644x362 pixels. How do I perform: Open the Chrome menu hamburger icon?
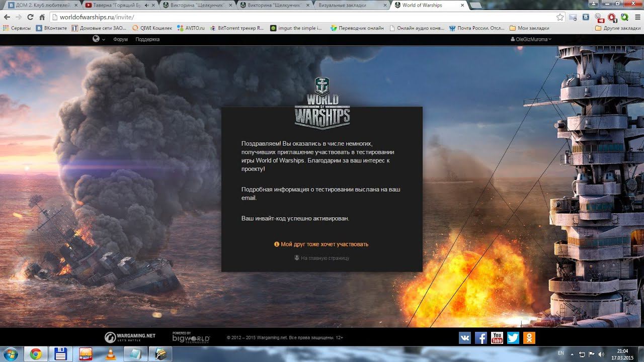point(637,17)
